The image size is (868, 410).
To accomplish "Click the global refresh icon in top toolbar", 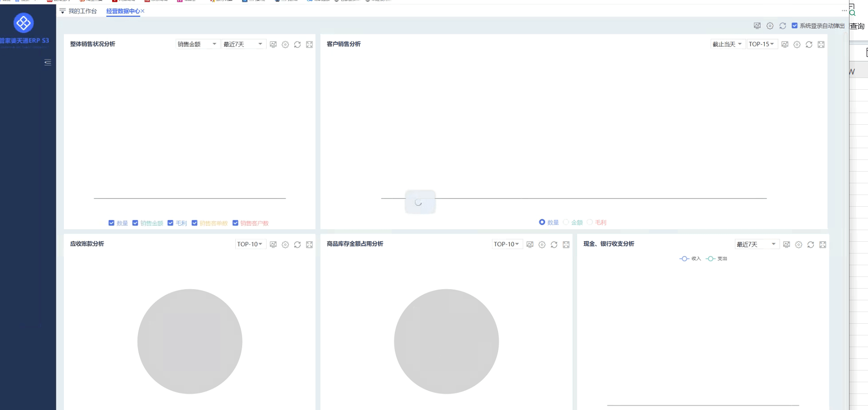I will point(783,26).
